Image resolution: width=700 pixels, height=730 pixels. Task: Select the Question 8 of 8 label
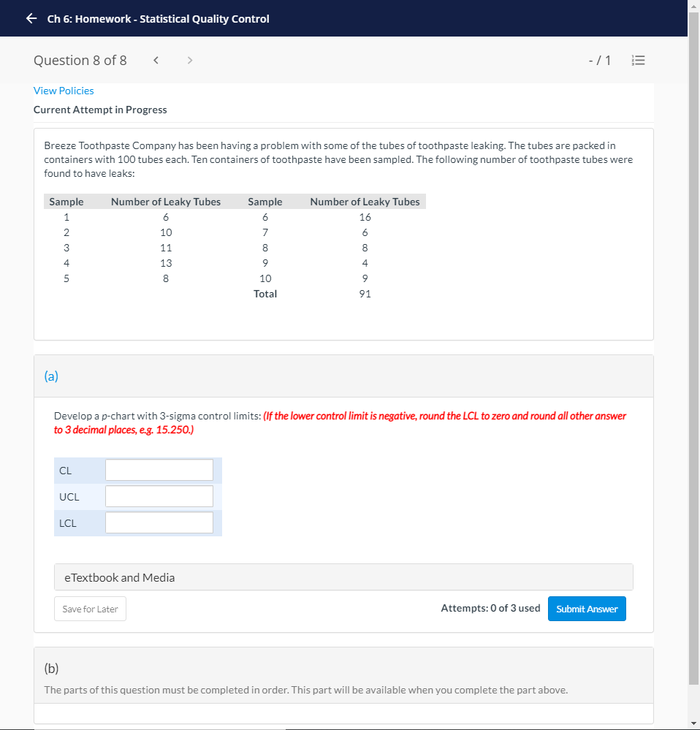coord(80,60)
